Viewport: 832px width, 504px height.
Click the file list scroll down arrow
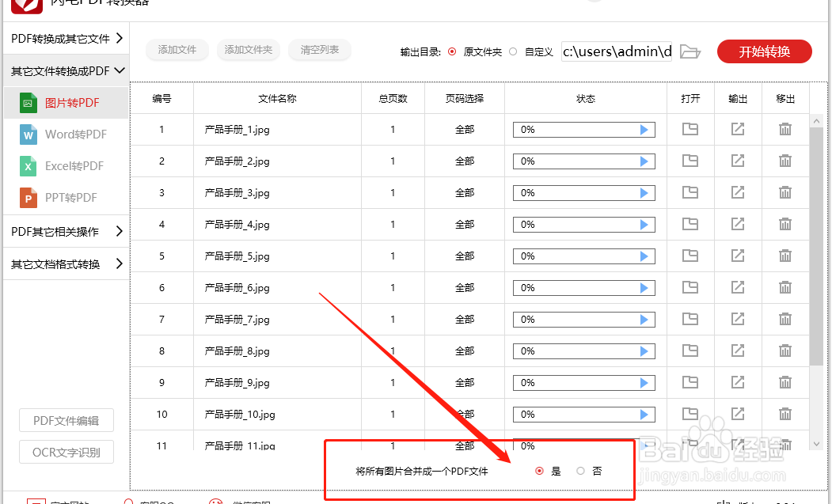coord(816,444)
